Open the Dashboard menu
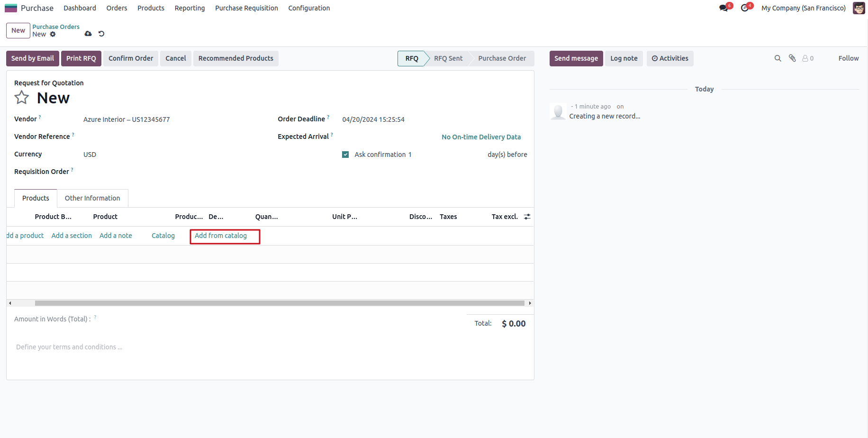This screenshot has width=868, height=438. point(80,8)
